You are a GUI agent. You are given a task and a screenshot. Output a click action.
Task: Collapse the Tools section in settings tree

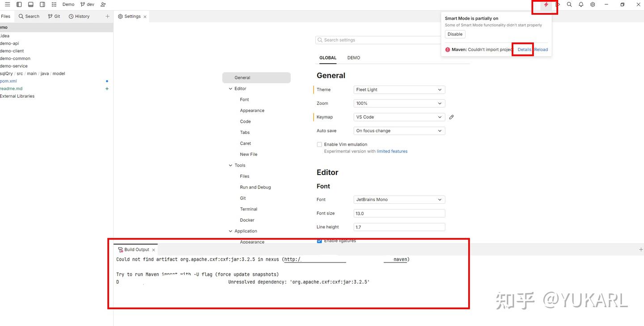point(231,166)
